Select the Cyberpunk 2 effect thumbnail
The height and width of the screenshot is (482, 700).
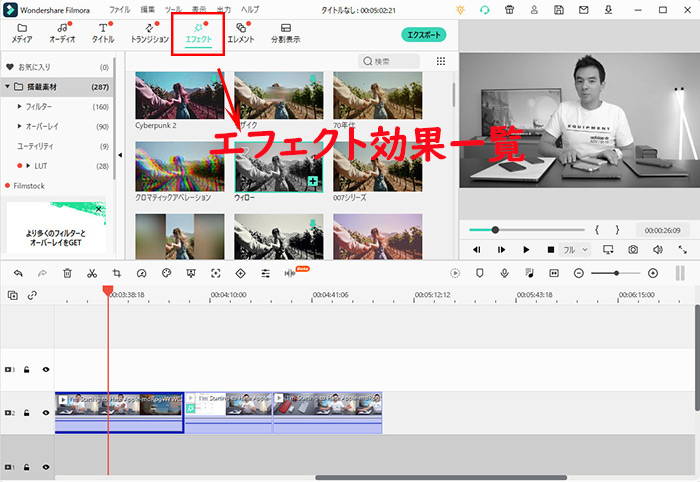pos(179,95)
